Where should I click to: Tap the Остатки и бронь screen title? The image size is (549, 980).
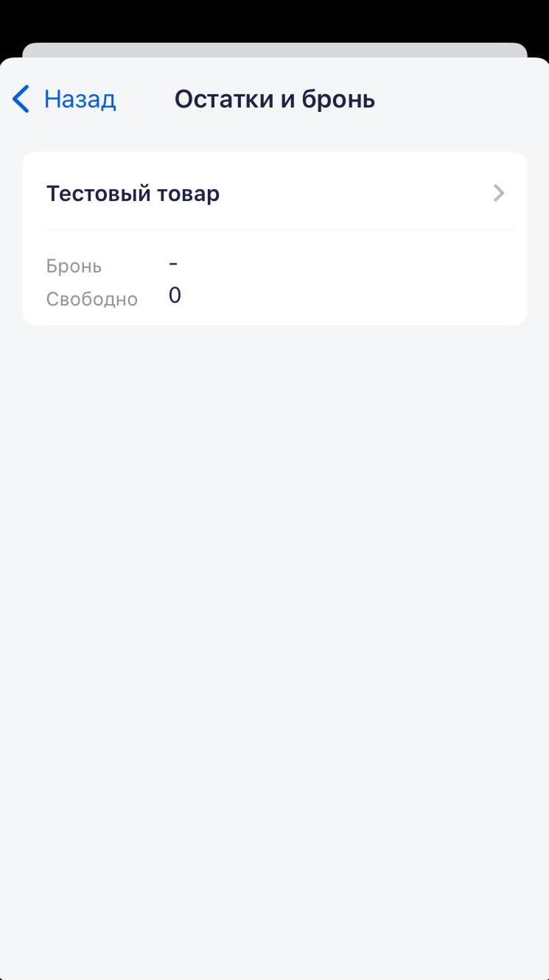coord(274,99)
